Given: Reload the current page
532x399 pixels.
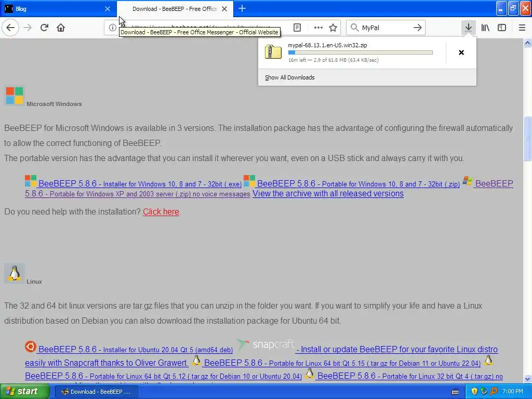Looking at the screenshot, I should tap(44, 28).
